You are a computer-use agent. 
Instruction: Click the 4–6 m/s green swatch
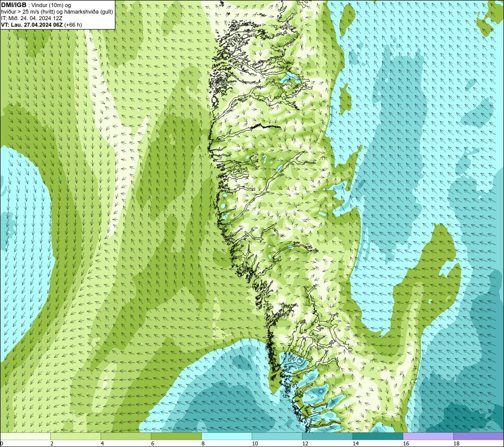(126, 436)
